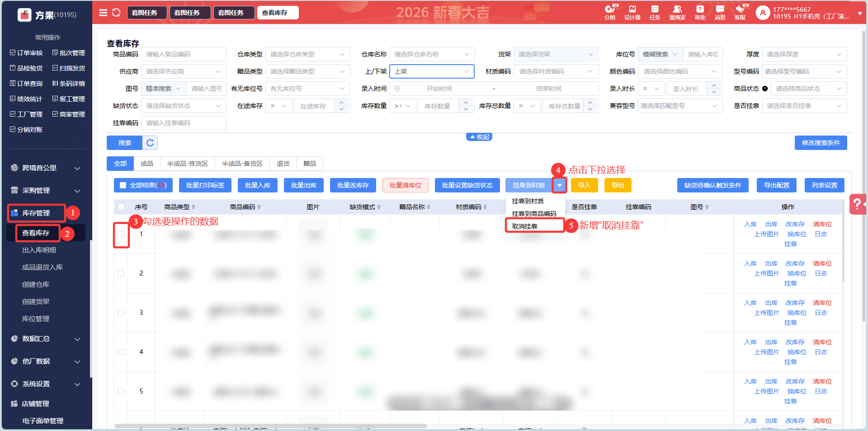
Task: Open the 分销 distribution icon
Action: [x=609, y=12]
